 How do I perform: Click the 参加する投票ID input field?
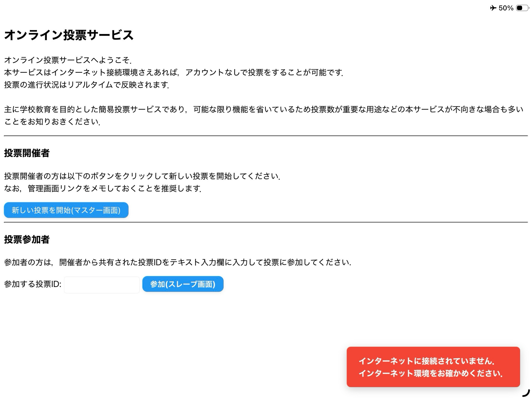pos(102,284)
